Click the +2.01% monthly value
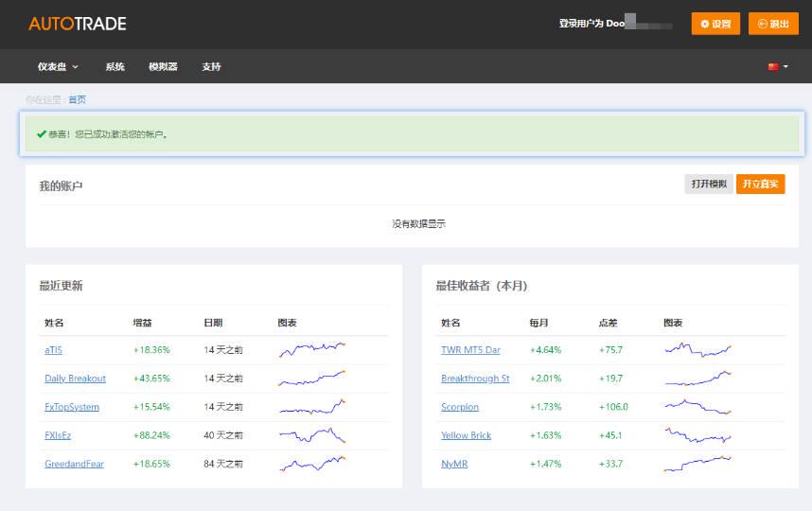Viewport: 812px width, 511px height. point(546,379)
